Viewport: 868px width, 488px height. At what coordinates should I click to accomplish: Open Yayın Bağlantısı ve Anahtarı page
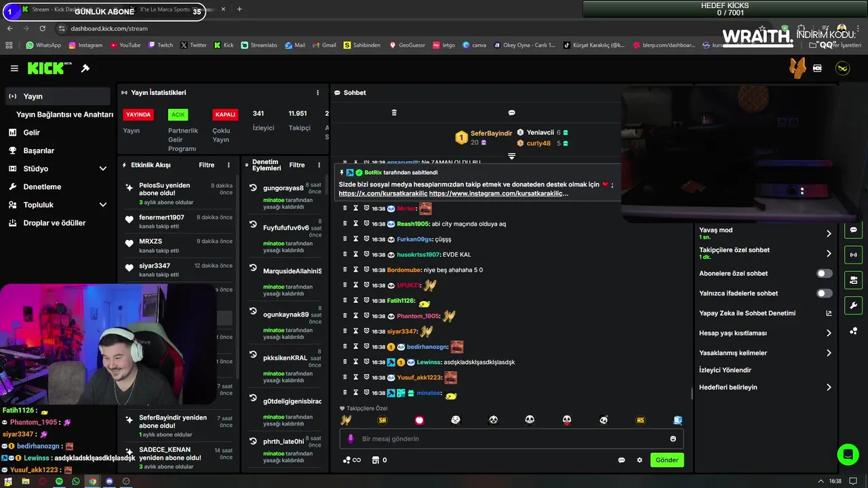point(64,115)
